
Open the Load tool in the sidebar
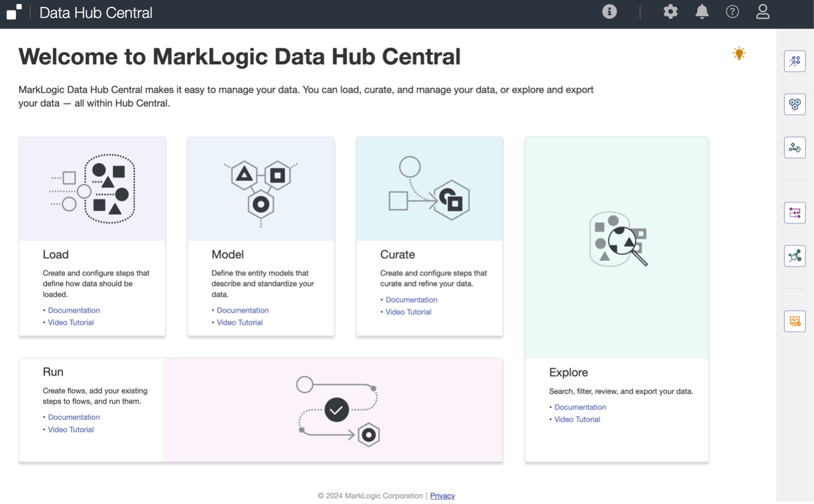click(x=795, y=61)
